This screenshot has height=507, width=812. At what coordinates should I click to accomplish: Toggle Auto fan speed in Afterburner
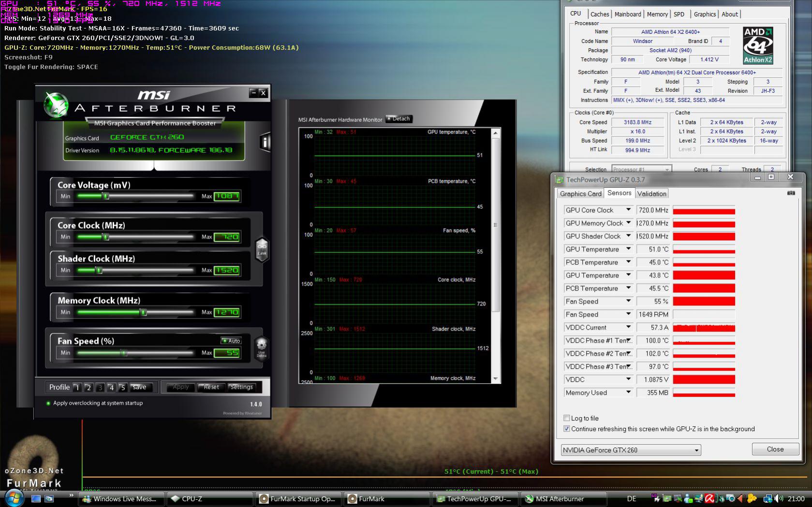[x=231, y=341]
